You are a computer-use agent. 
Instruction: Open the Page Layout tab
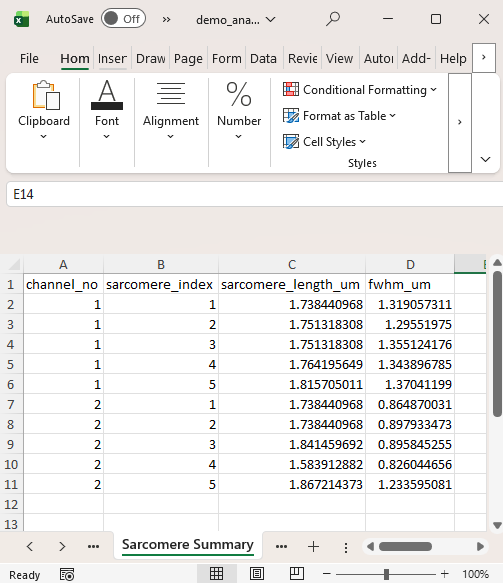[x=188, y=58]
